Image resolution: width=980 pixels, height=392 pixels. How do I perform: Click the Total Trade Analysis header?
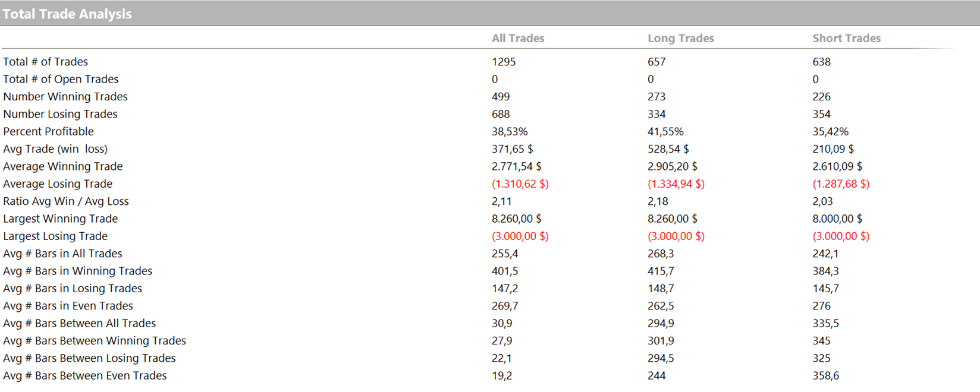click(x=67, y=14)
